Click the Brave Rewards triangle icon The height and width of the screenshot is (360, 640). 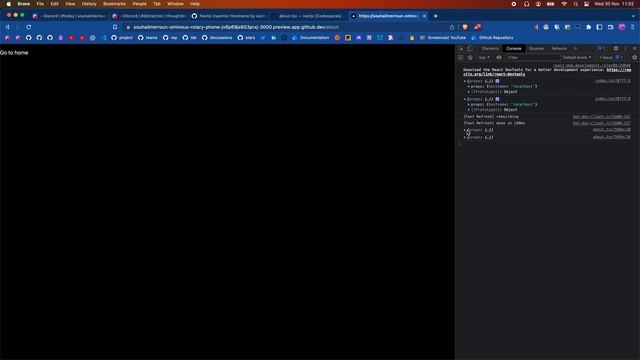(x=477, y=27)
